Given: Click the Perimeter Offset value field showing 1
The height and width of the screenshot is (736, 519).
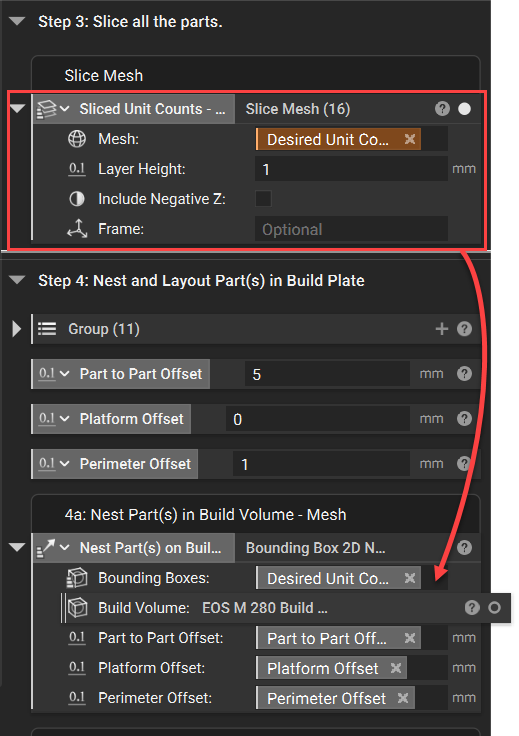Looking at the screenshot, I should (321, 464).
